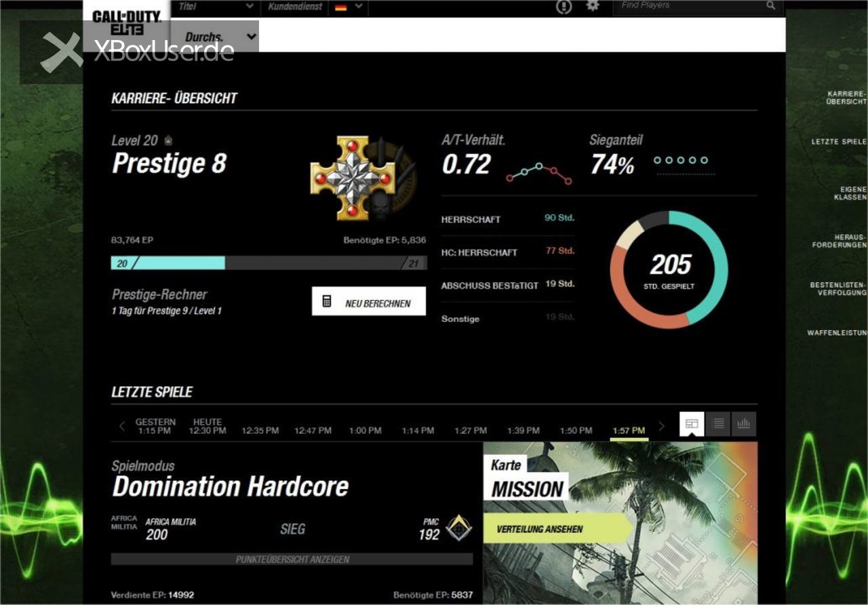Click the small home icon beside Level 20

click(168, 140)
